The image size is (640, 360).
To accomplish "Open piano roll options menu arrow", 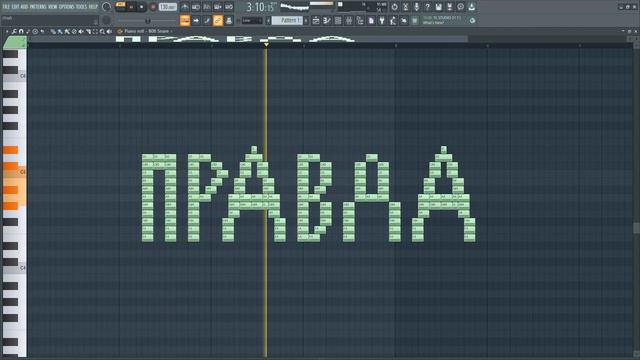I will 7,31.
